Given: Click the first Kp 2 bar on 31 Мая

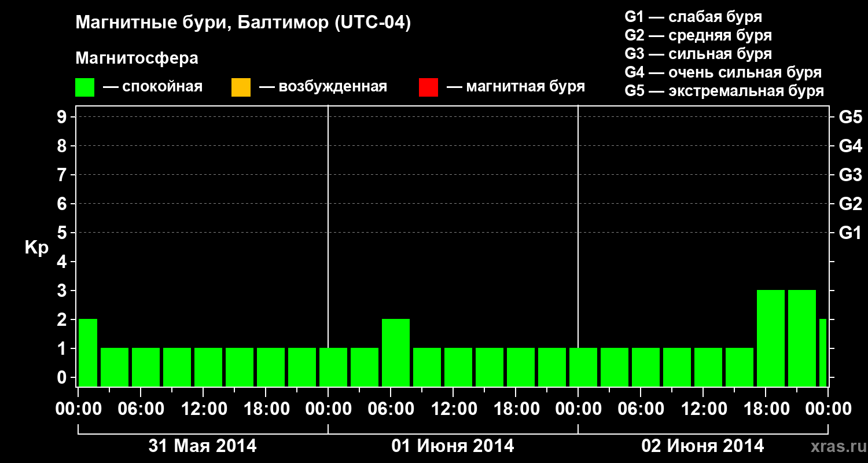Looking at the screenshot, I should [88, 352].
